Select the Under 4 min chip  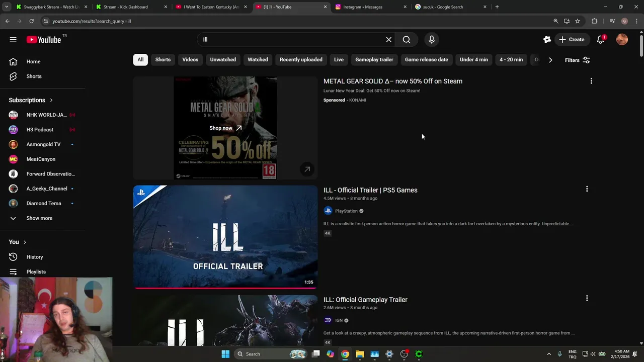click(x=474, y=59)
